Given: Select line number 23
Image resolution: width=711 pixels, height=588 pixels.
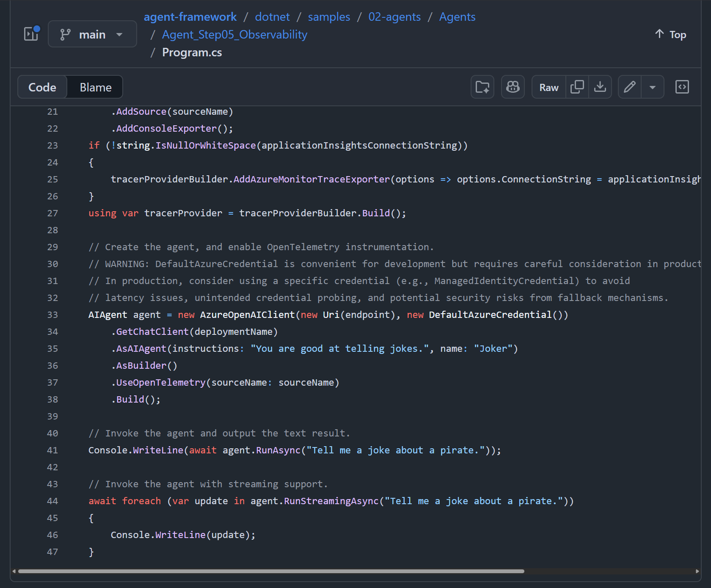Looking at the screenshot, I should tap(52, 146).
